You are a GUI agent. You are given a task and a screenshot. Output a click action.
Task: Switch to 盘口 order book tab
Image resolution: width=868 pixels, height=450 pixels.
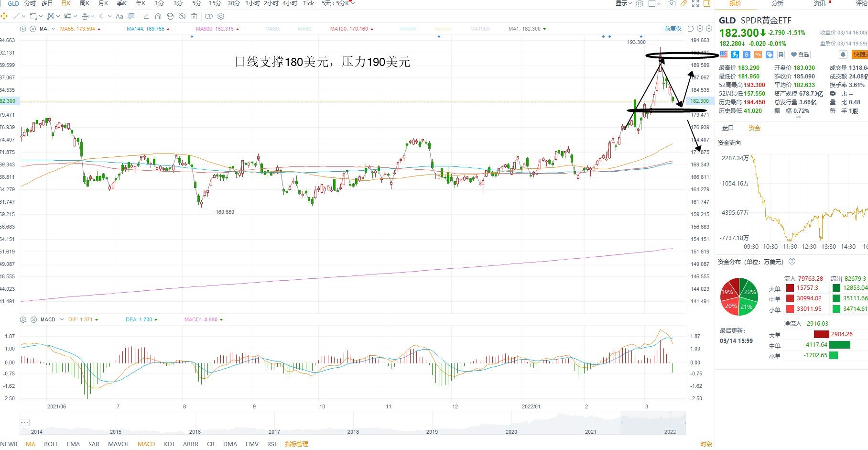coord(727,128)
